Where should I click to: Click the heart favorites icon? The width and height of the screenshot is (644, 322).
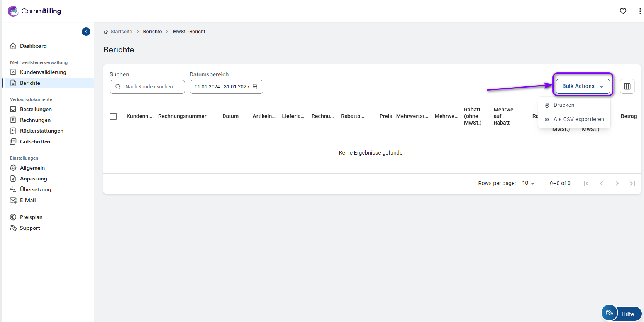click(623, 11)
